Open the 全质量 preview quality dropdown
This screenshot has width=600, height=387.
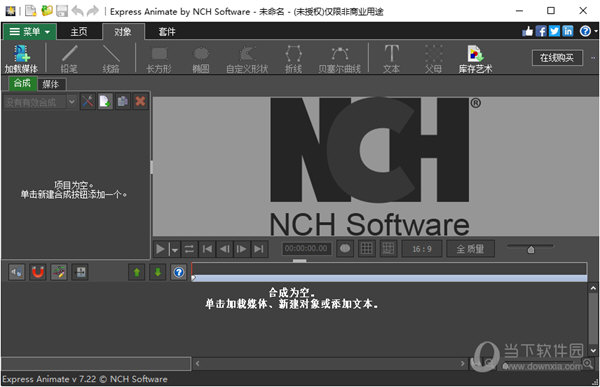470,249
